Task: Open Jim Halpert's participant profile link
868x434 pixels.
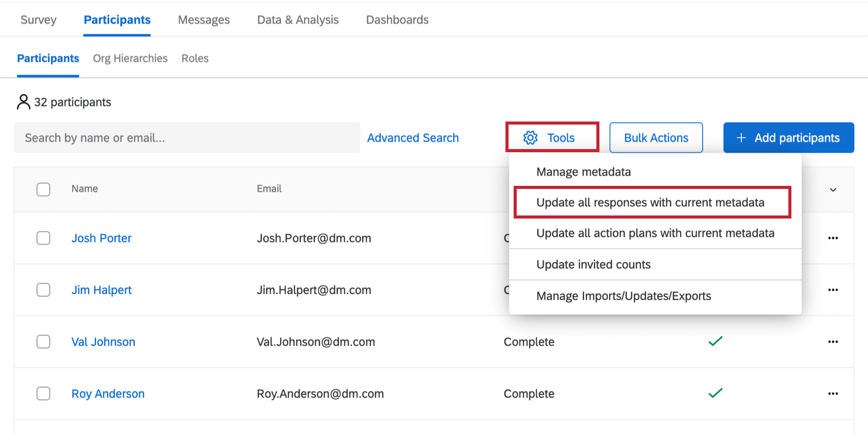Action: coord(102,290)
